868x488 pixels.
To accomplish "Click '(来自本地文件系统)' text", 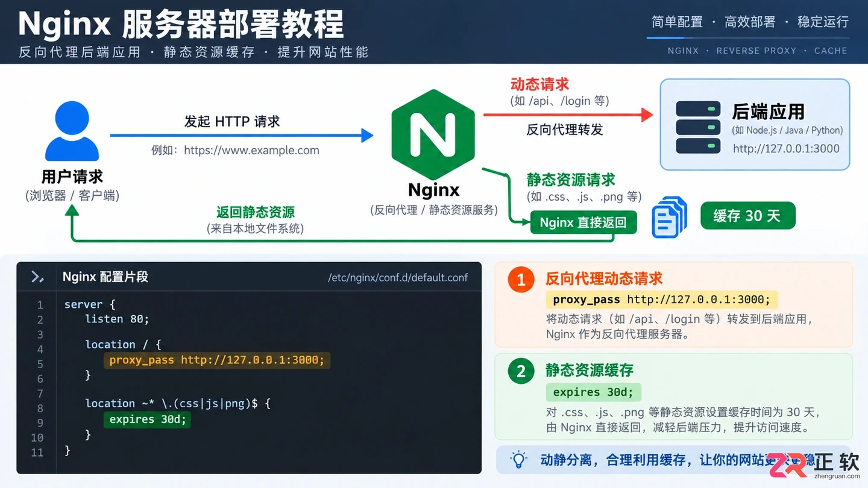I will pos(256,229).
